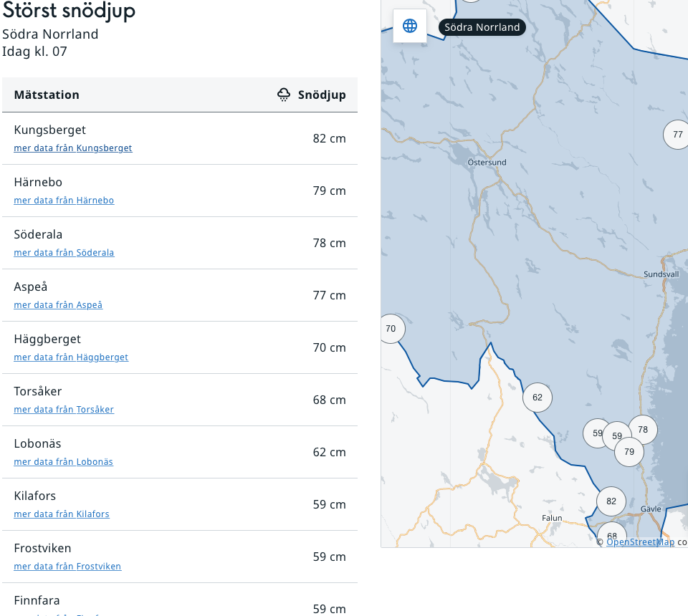View mer data från Torsåker
The width and height of the screenshot is (688, 616).
64,410
